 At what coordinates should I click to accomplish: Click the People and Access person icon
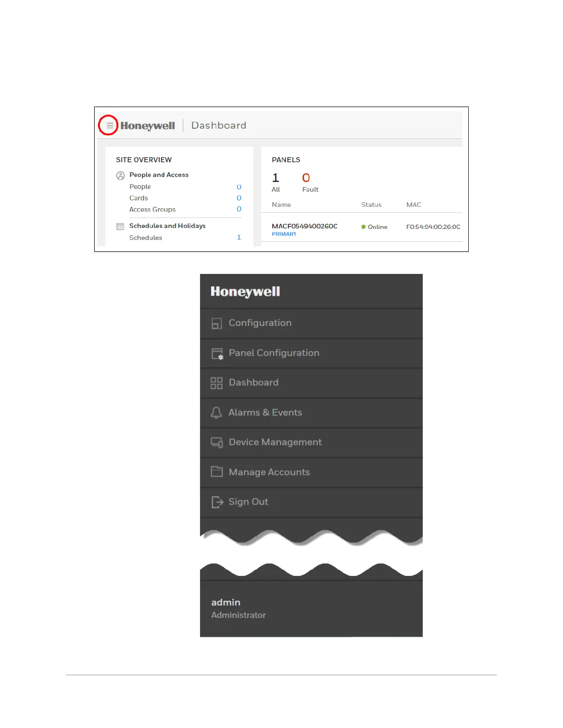click(x=121, y=176)
